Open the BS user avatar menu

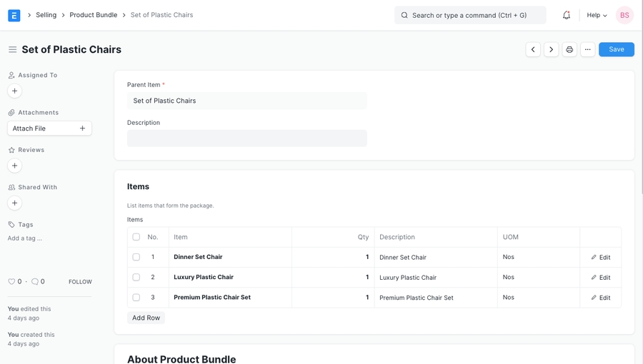(624, 15)
